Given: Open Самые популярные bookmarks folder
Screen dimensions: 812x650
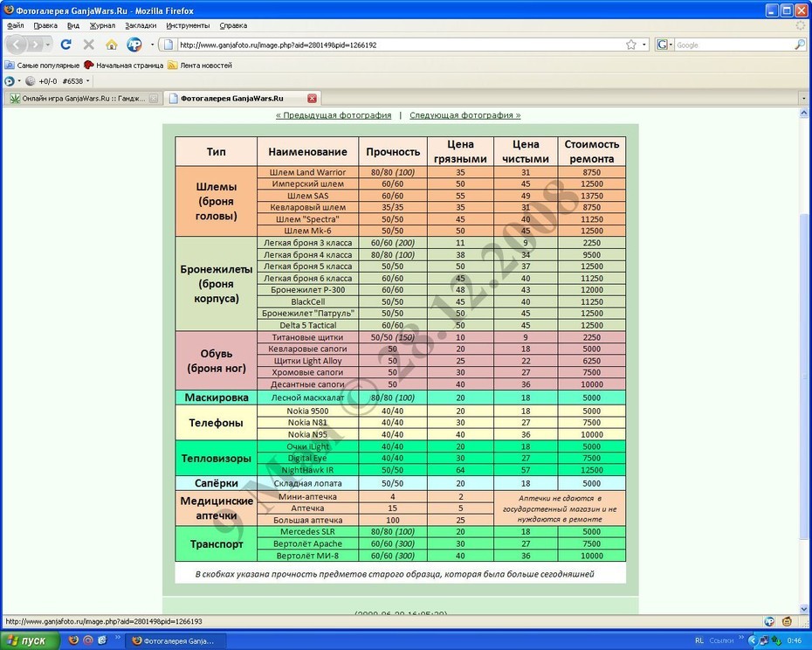Looking at the screenshot, I should tap(42, 66).
